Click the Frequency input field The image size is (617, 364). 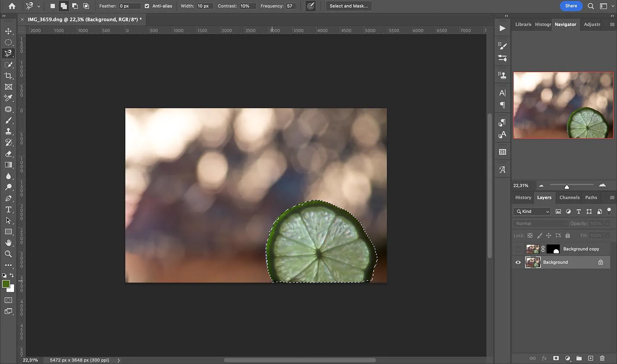coord(291,6)
